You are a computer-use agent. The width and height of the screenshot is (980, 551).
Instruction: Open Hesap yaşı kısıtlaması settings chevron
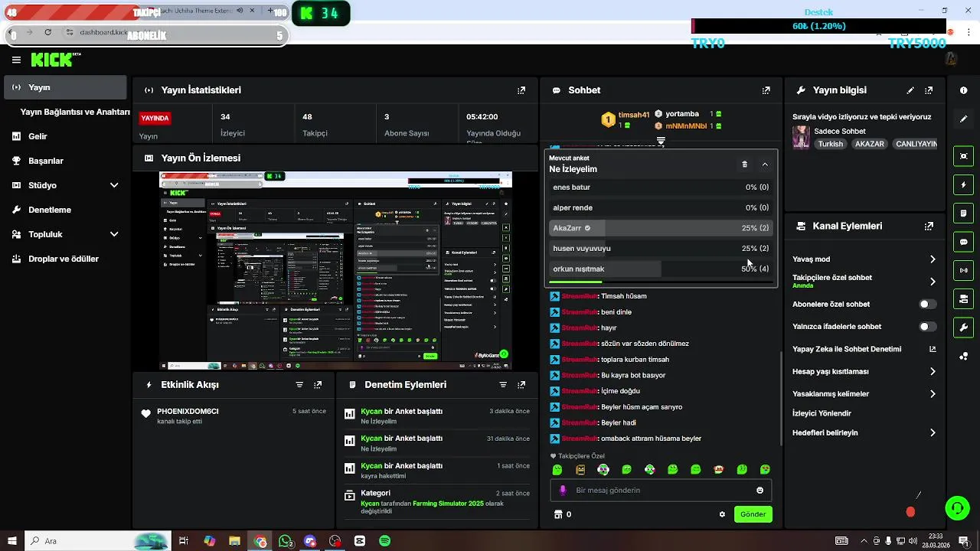pos(933,372)
